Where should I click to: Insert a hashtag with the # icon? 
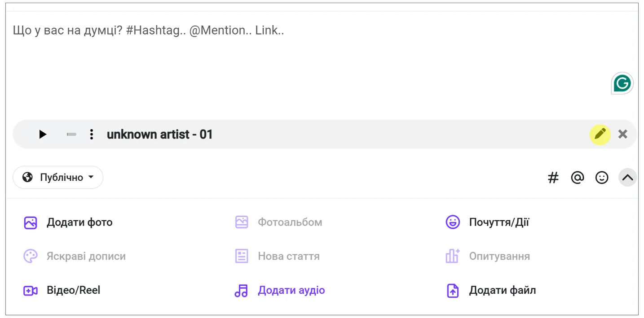553,178
